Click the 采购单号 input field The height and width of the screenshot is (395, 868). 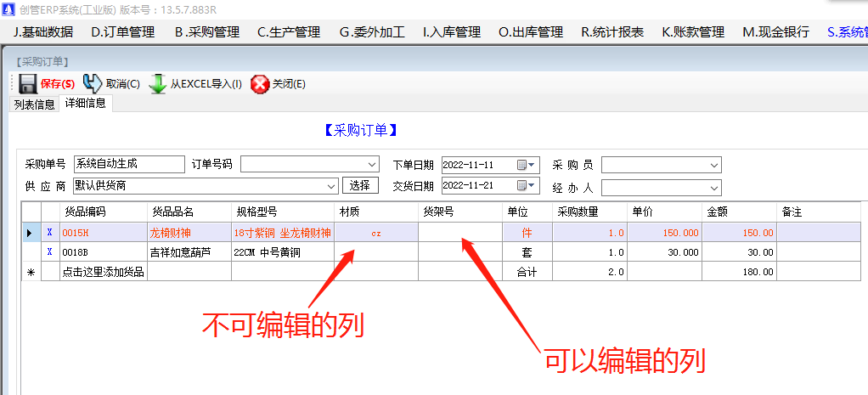click(x=129, y=164)
